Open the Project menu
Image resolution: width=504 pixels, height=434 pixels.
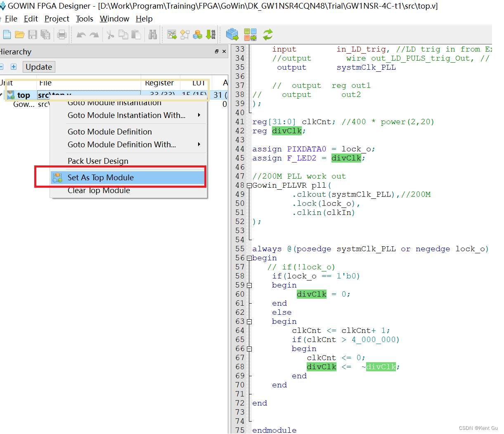pos(57,19)
